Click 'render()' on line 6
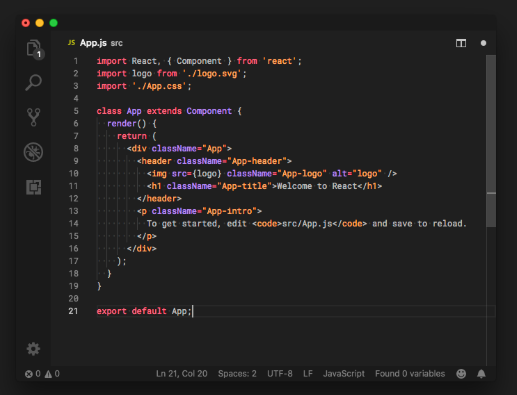 tap(126, 124)
